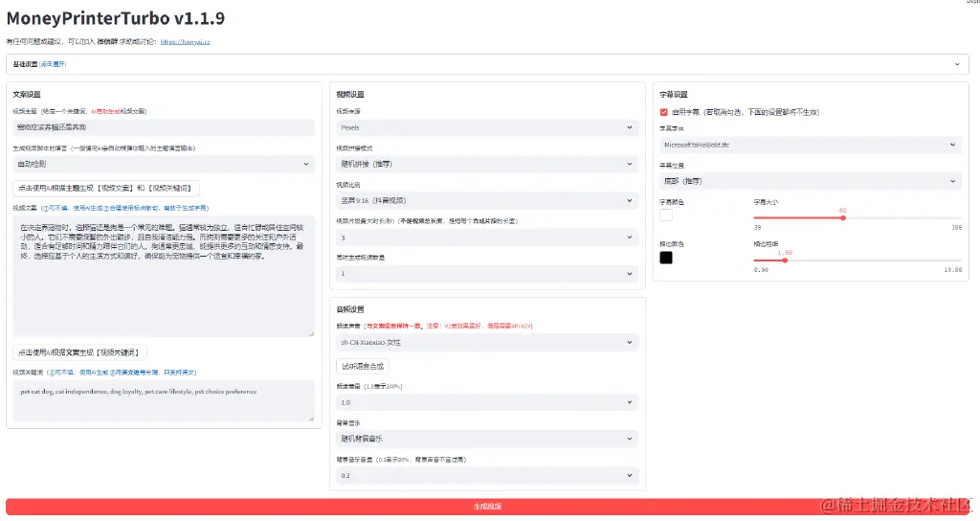Click the stroke width slider handle
The image size is (980, 521).
(x=785, y=260)
